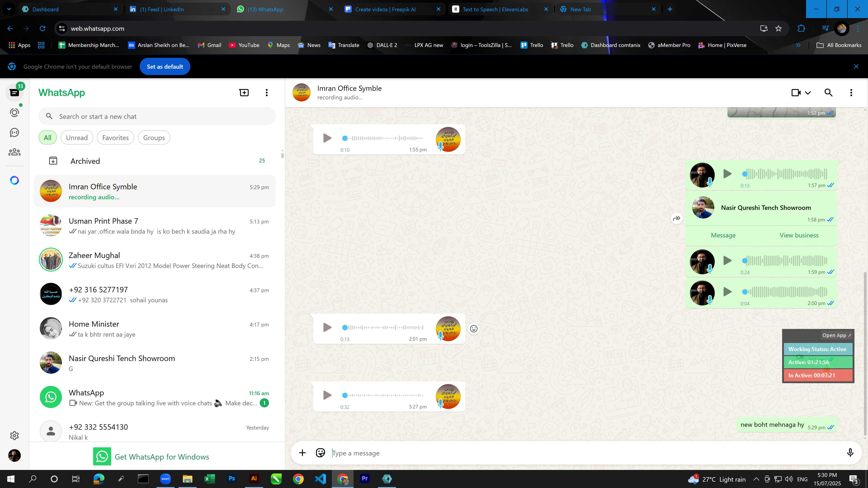This screenshot has width=868, height=488.
Task: Open the Meta AI circle icon
Action: point(14,181)
